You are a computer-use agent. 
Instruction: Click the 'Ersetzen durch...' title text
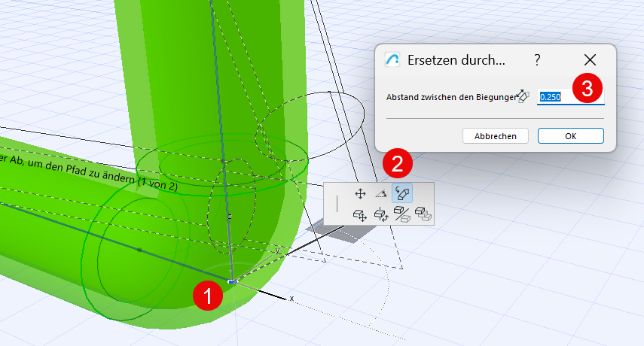coord(456,60)
